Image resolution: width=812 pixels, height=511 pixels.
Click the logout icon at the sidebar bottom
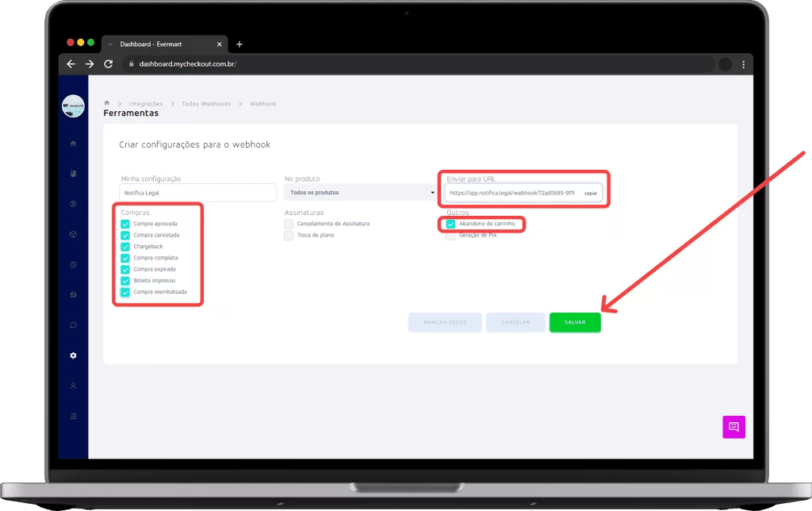point(73,415)
